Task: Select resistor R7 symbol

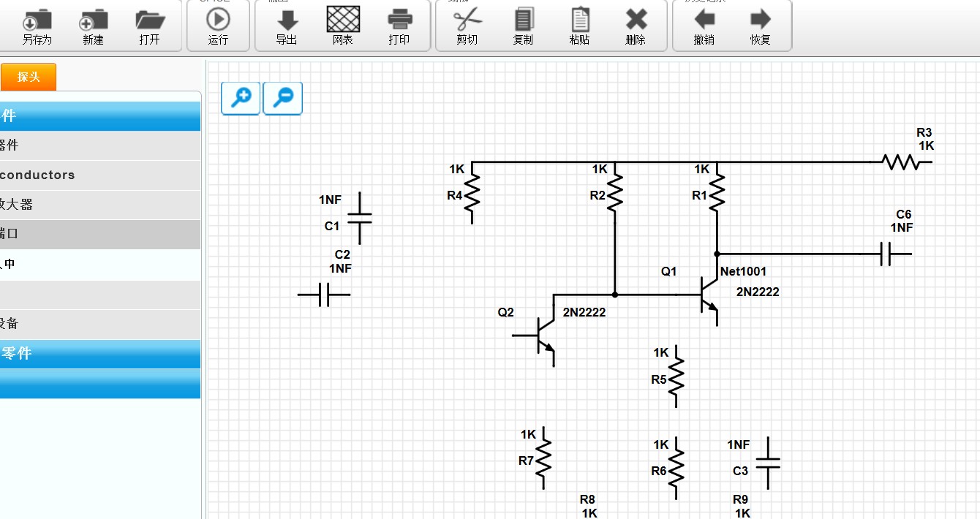Action: (x=544, y=458)
